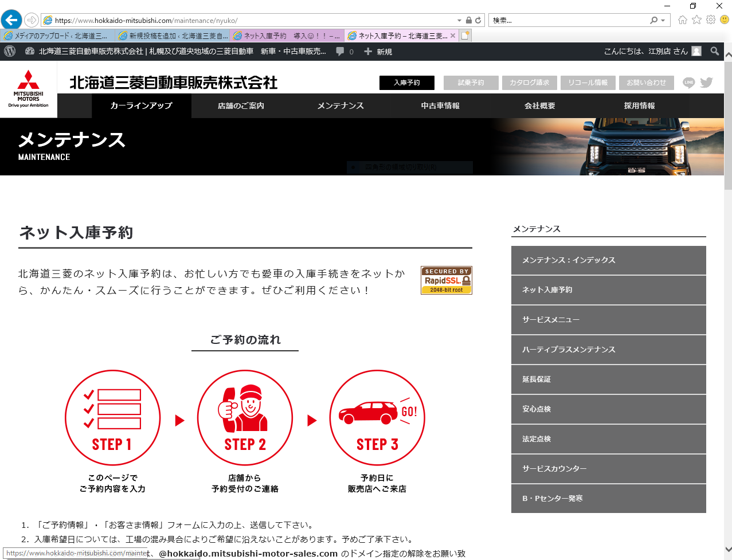Open the 安心点検 sidebar link
This screenshot has height=560, width=732.
(609, 409)
